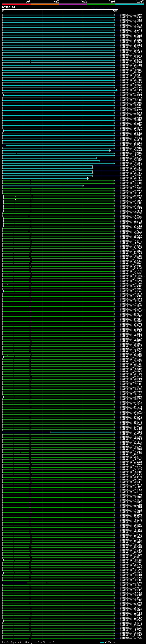Select the DC596194 query sequence bar

point(60,10)
